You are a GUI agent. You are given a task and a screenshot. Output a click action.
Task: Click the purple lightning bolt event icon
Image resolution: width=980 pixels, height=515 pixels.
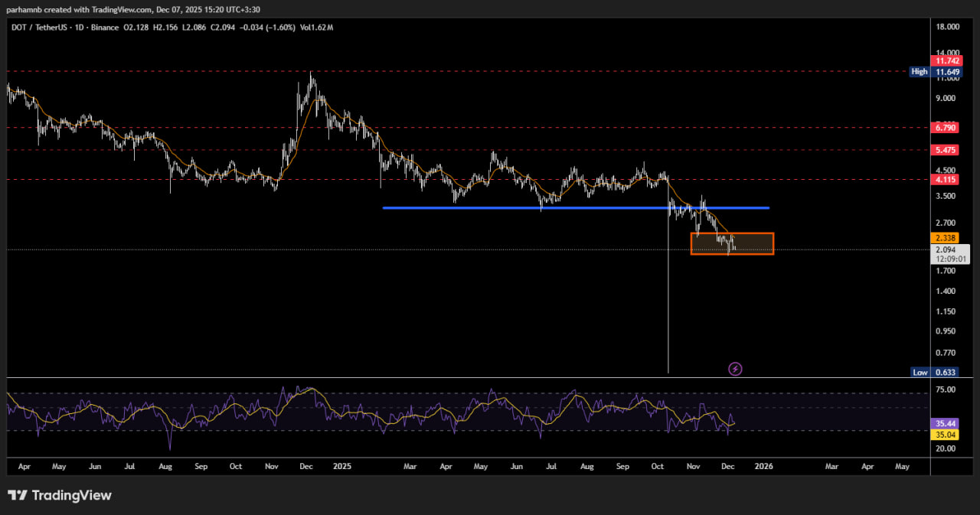[x=735, y=370]
